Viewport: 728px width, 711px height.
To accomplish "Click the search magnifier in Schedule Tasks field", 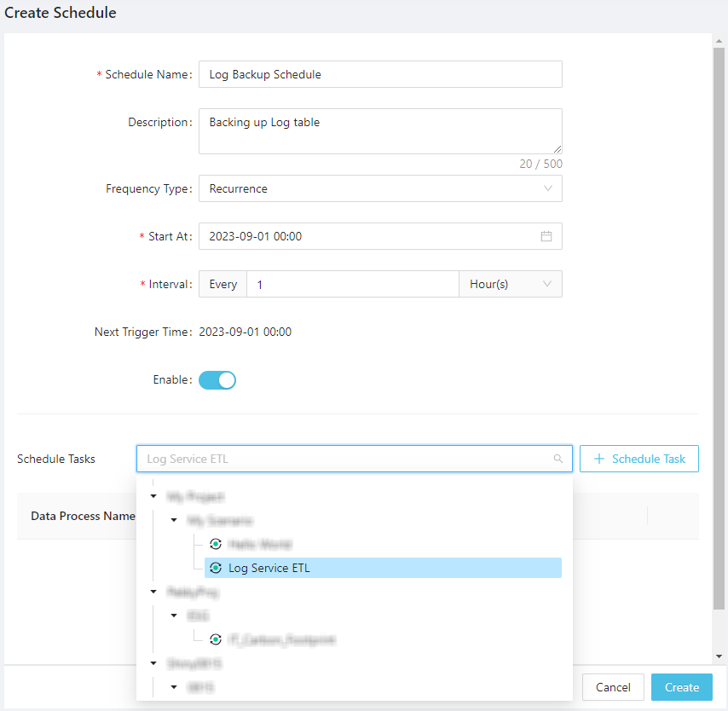I will tap(558, 459).
